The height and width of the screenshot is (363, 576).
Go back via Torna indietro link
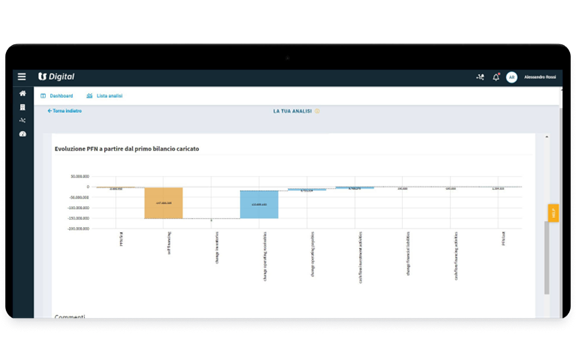pos(65,111)
